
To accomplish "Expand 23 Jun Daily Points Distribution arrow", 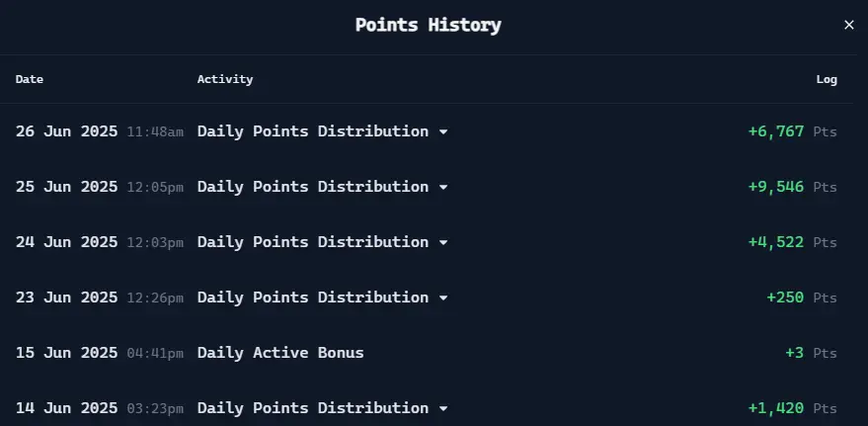I will tap(442, 298).
